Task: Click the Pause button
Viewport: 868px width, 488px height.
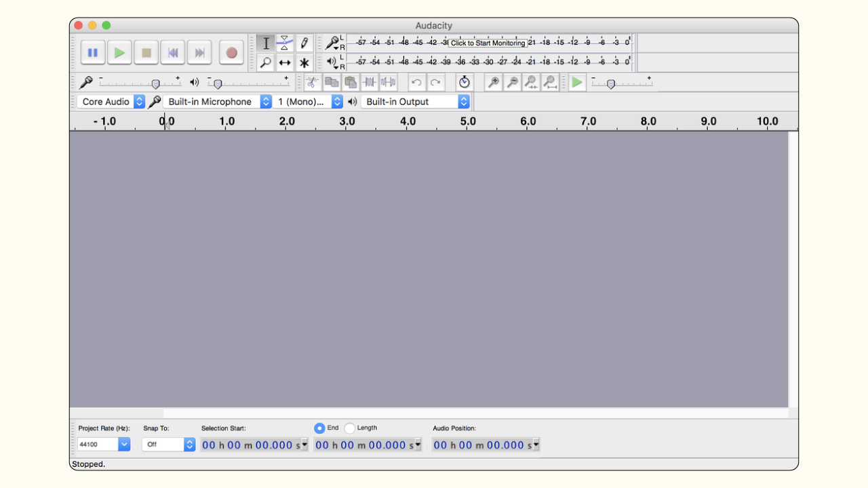Action: 93,52
